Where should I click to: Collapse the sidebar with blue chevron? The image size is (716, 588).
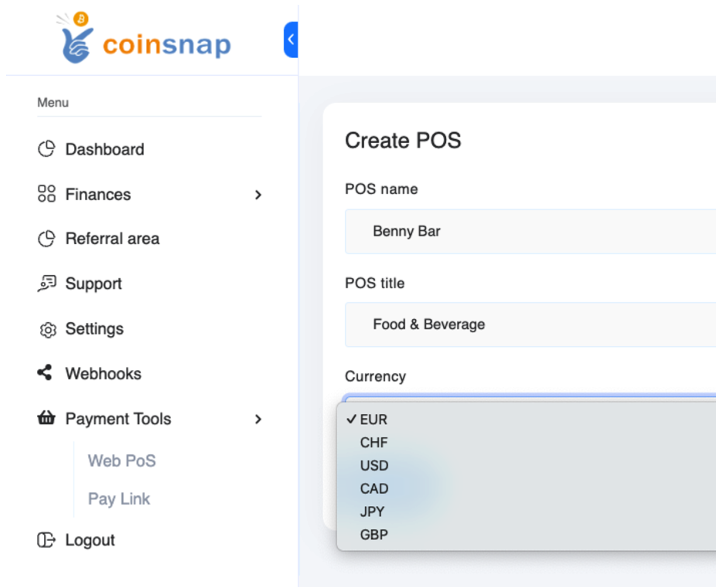click(x=291, y=39)
